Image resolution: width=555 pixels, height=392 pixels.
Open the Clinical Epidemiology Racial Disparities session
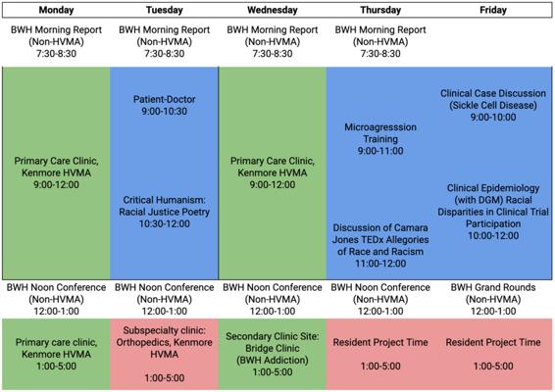[x=493, y=212]
